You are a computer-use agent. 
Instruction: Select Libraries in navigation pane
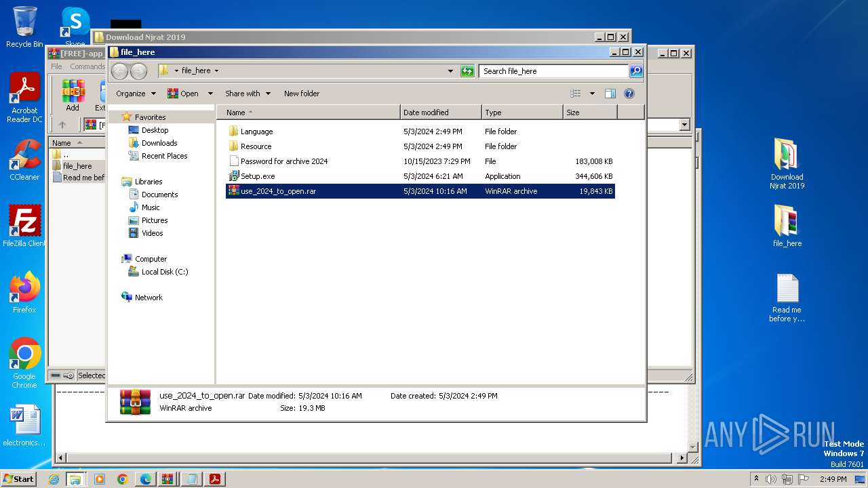149,182
